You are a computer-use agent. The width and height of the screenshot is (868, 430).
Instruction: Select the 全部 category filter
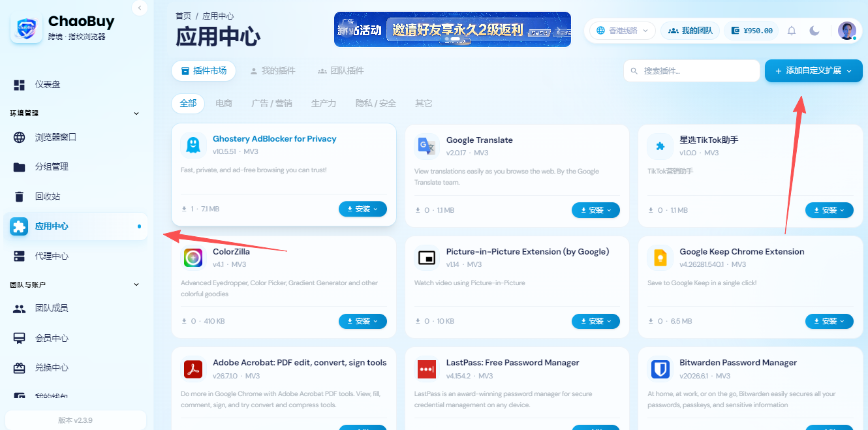point(188,103)
